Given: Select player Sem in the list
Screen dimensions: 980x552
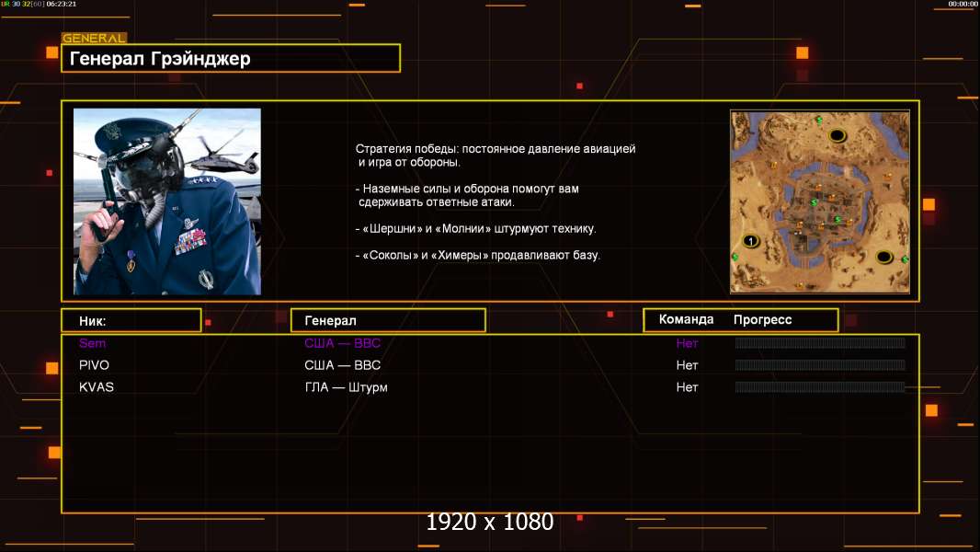Looking at the screenshot, I should [93, 342].
